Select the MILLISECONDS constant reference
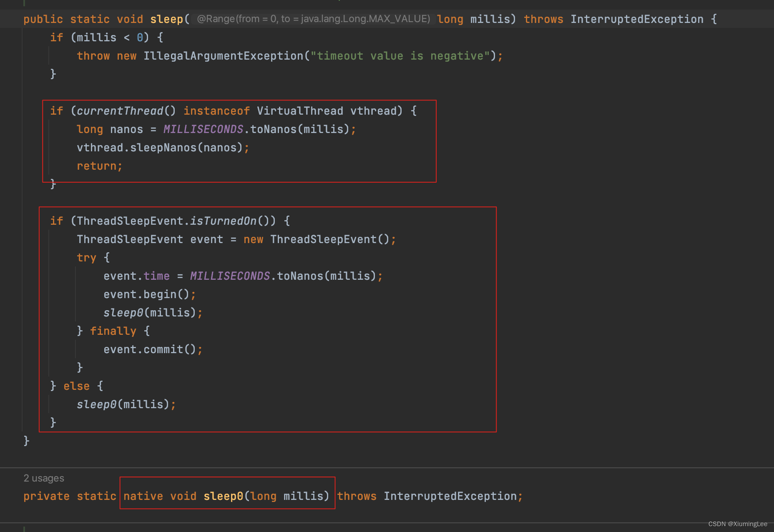774x532 pixels. 203,129
